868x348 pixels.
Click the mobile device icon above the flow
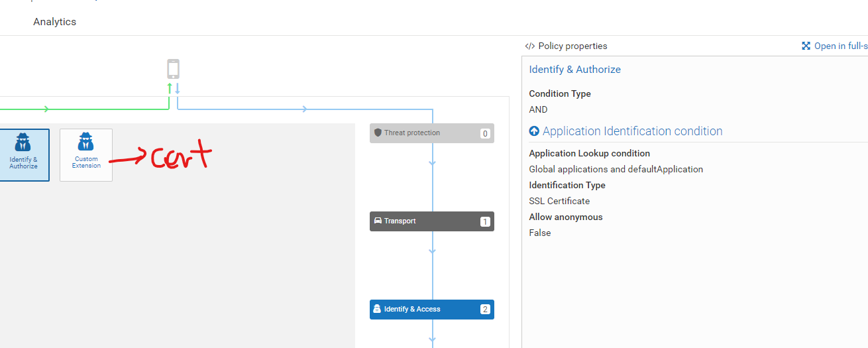[173, 69]
